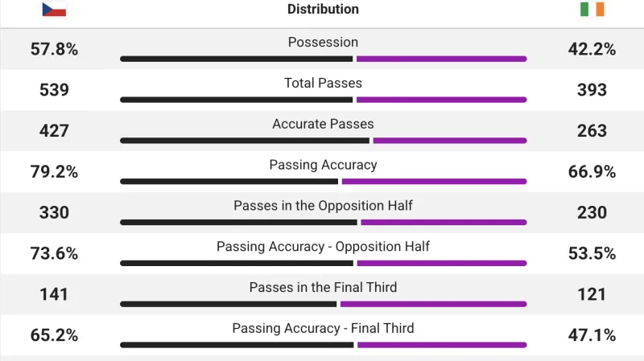Click the Total Passes label
This screenshot has height=361, width=644.
(323, 84)
